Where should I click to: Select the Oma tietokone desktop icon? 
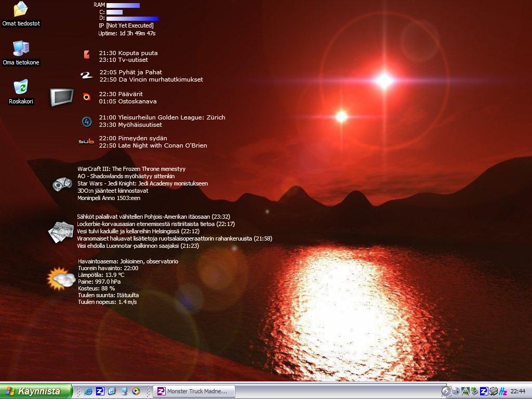pyautogui.click(x=21, y=49)
